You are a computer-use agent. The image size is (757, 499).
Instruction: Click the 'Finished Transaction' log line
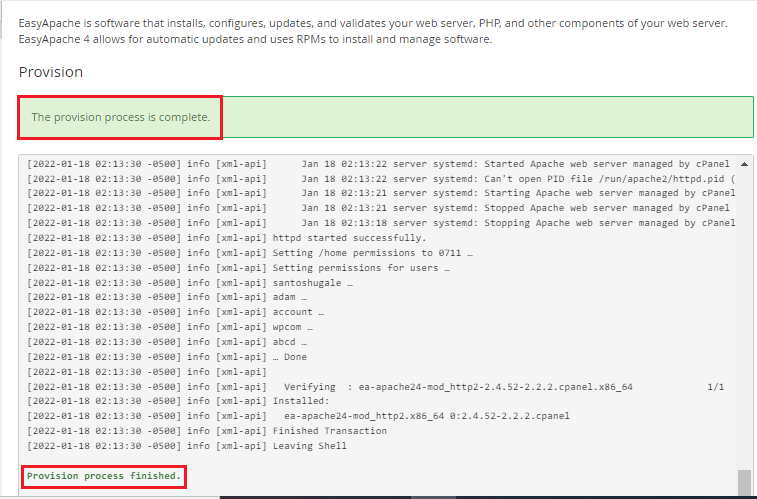tap(207, 430)
